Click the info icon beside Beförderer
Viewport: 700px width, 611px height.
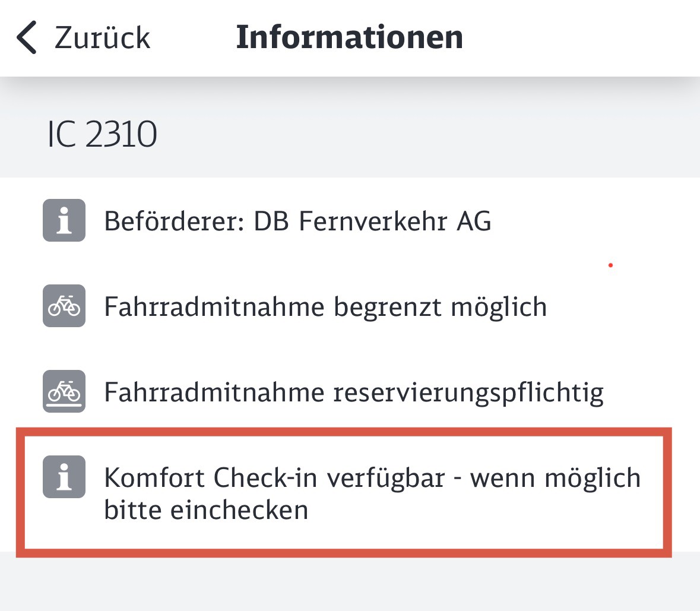pyautogui.click(x=64, y=220)
